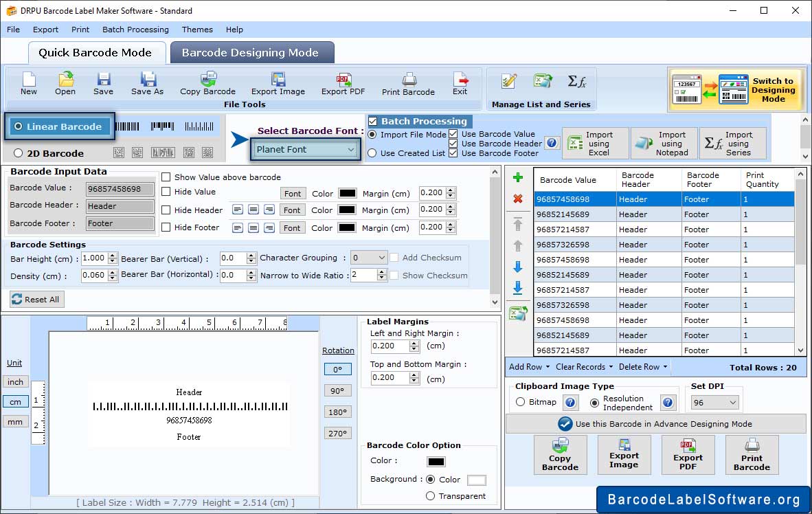Click the Reset All button
Image resolution: width=812 pixels, height=514 pixels.
(x=37, y=300)
